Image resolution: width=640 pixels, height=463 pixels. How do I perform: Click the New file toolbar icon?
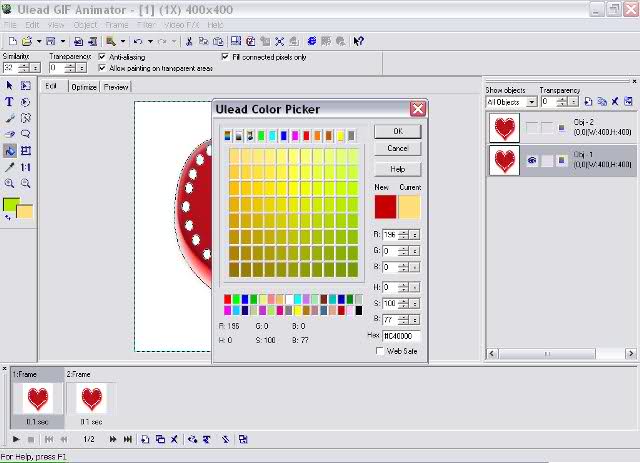point(12,41)
